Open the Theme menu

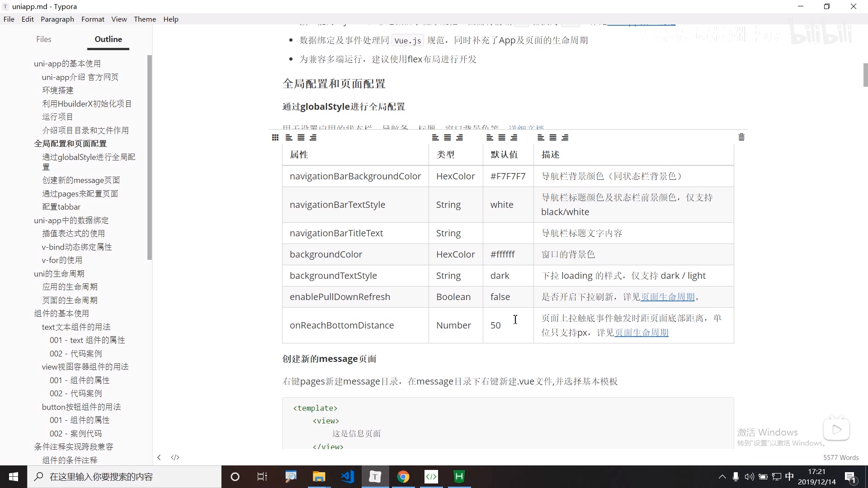click(x=145, y=19)
